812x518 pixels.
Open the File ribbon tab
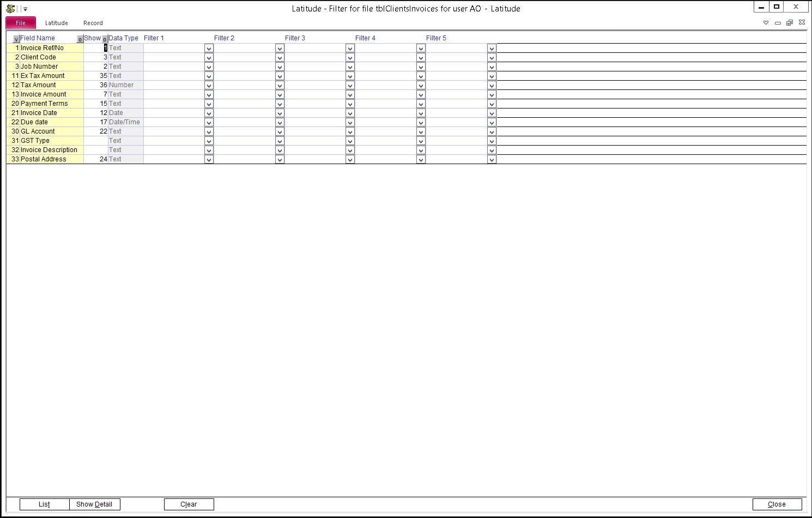tap(21, 23)
